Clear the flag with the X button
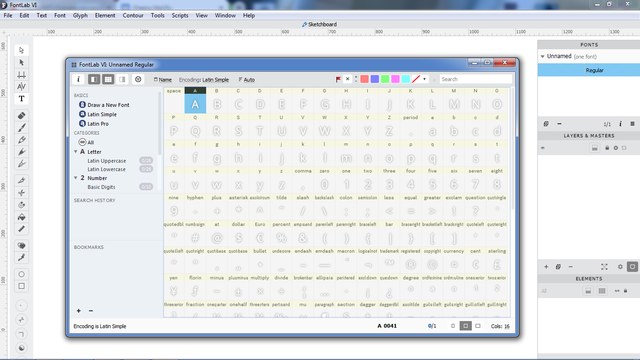Screen dimensions: 640x360 (347, 79)
